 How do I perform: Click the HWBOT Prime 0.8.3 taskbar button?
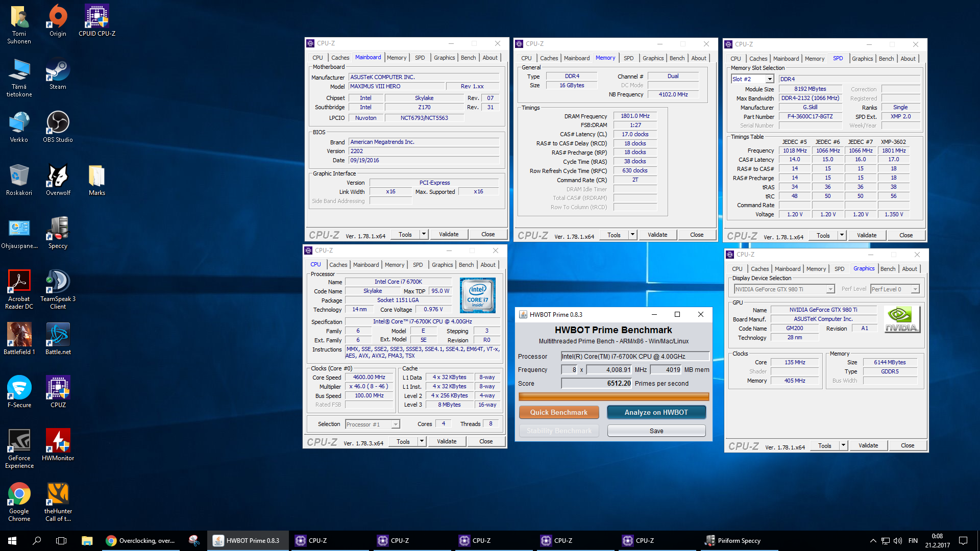[x=248, y=541]
